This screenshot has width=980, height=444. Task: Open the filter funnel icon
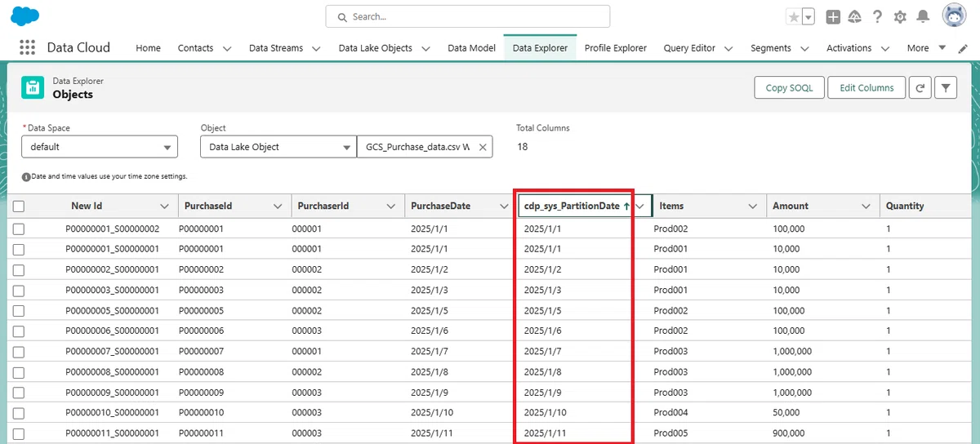pos(945,87)
